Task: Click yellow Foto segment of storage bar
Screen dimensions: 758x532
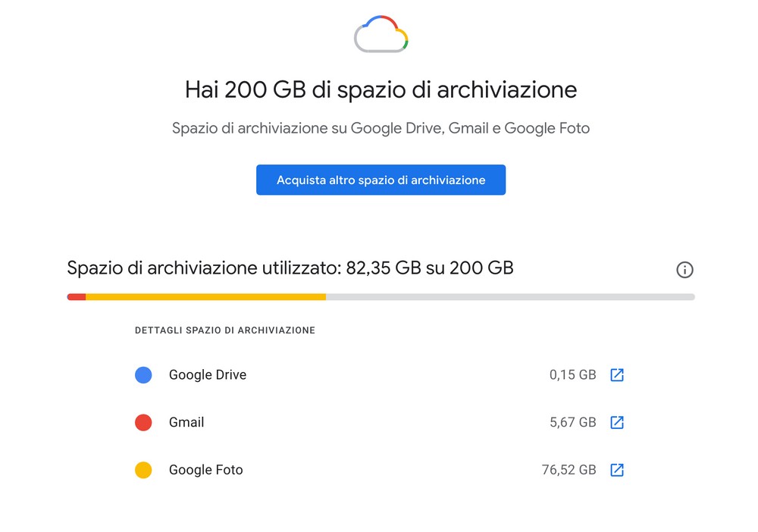Action: (x=206, y=296)
